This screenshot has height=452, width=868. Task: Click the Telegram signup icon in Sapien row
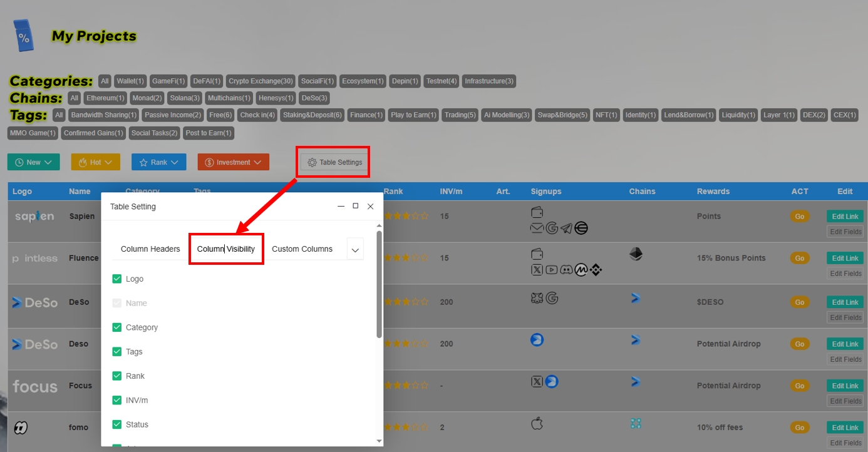point(566,229)
